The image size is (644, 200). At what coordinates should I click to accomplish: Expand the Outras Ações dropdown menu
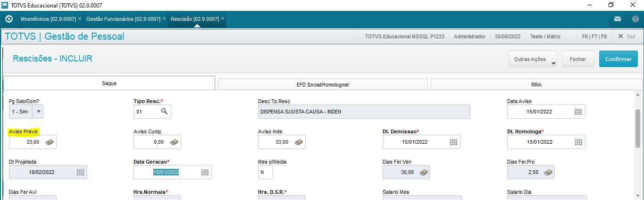coord(533,60)
